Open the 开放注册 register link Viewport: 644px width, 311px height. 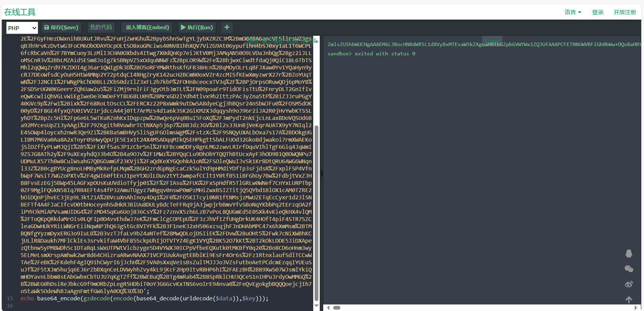pos(625,12)
